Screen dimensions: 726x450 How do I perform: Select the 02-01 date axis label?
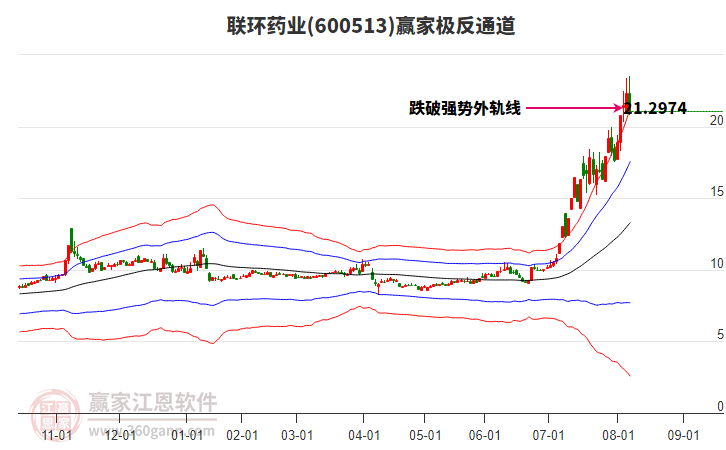click(242, 435)
